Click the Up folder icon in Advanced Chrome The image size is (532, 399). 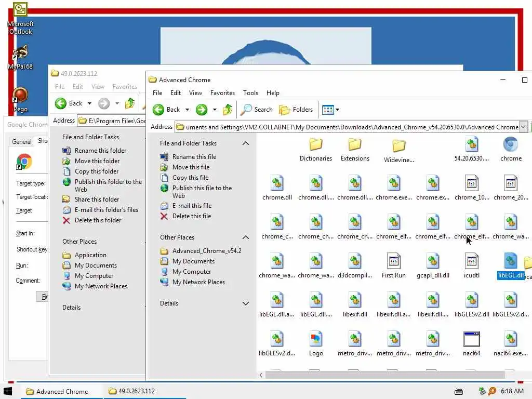[228, 109]
